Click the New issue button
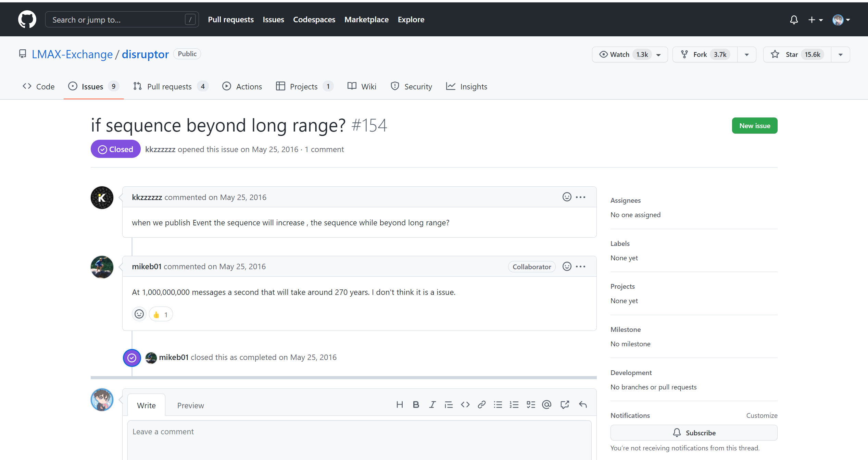 (755, 126)
